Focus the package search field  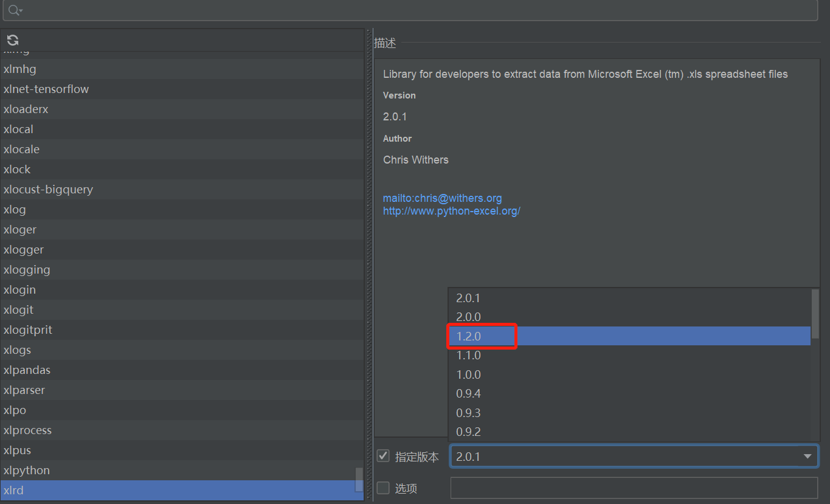[x=410, y=10]
